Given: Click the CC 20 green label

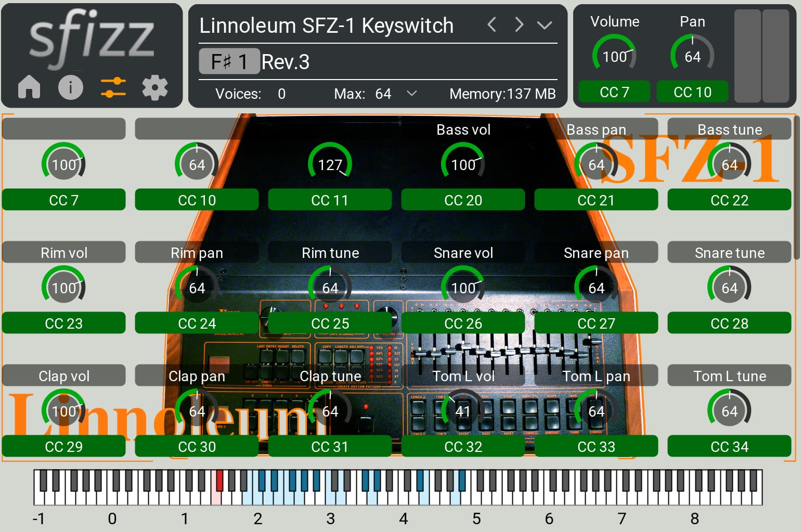Looking at the screenshot, I should [463, 200].
